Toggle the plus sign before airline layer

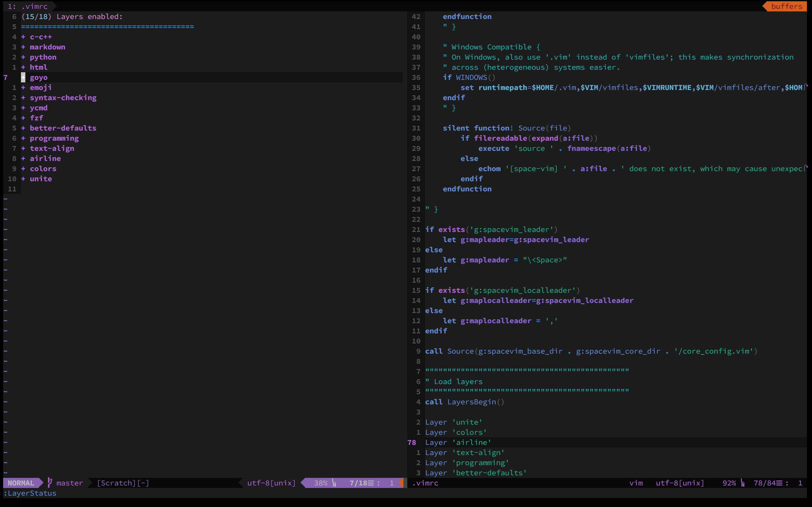23,158
